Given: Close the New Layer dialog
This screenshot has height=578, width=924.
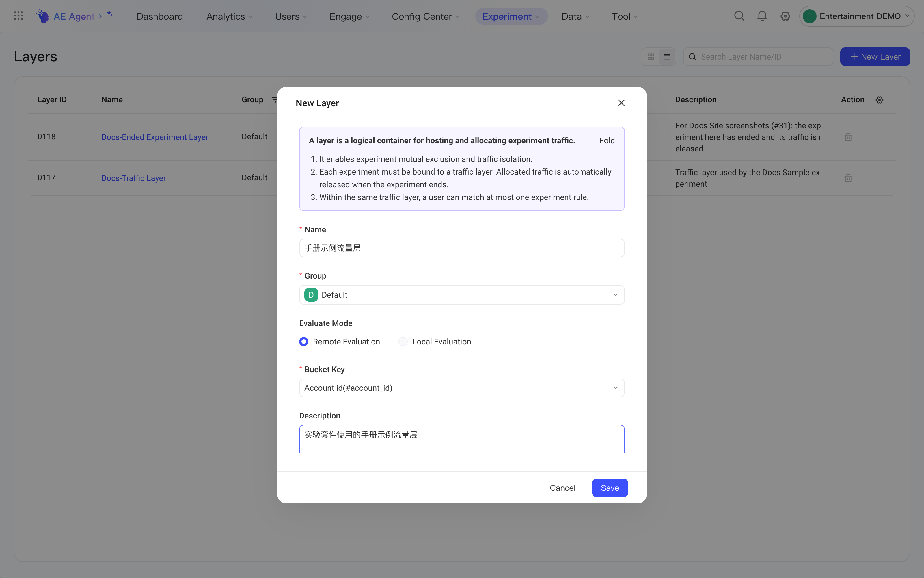Looking at the screenshot, I should tap(621, 103).
